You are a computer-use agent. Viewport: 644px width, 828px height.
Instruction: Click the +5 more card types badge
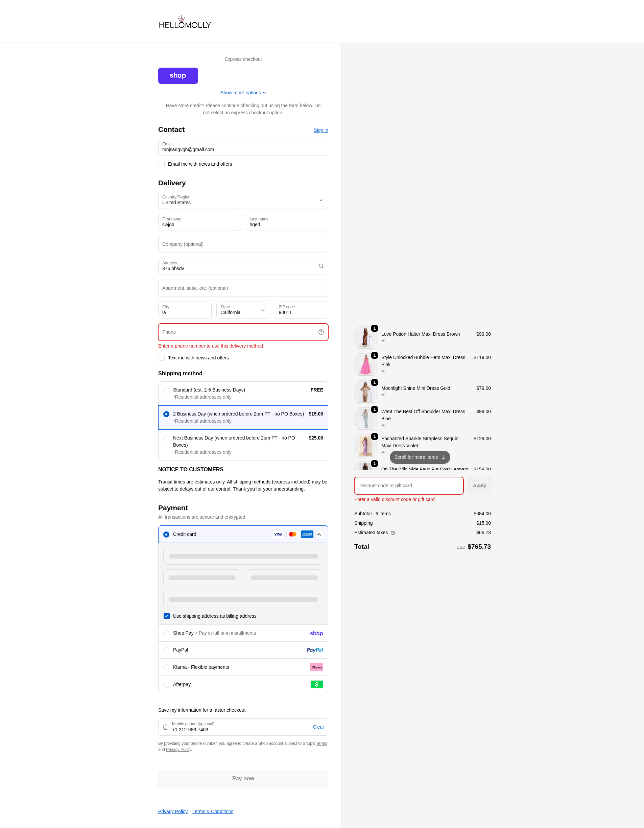click(319, 534)
